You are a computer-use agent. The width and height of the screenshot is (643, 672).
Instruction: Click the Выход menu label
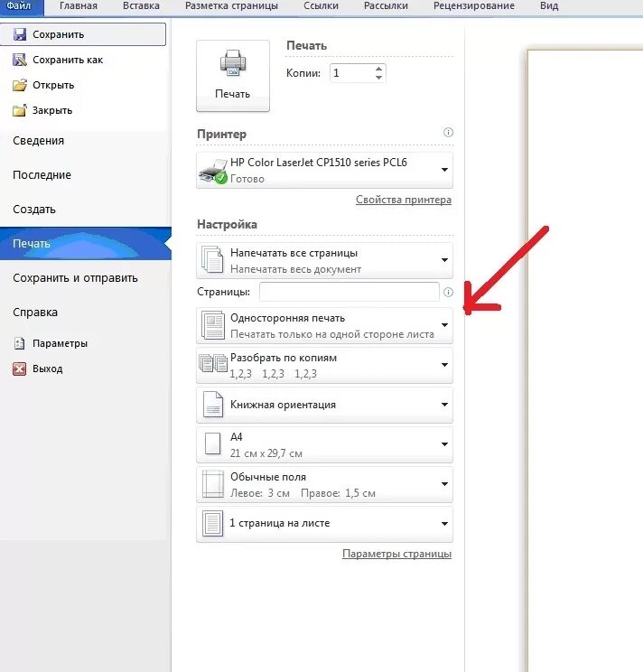48,369
